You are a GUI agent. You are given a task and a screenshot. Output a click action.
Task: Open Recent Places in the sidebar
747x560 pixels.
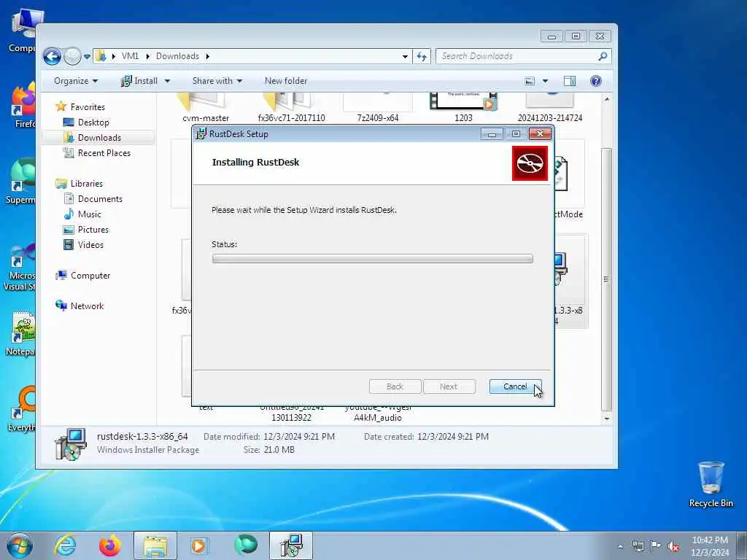pos(97,153)
